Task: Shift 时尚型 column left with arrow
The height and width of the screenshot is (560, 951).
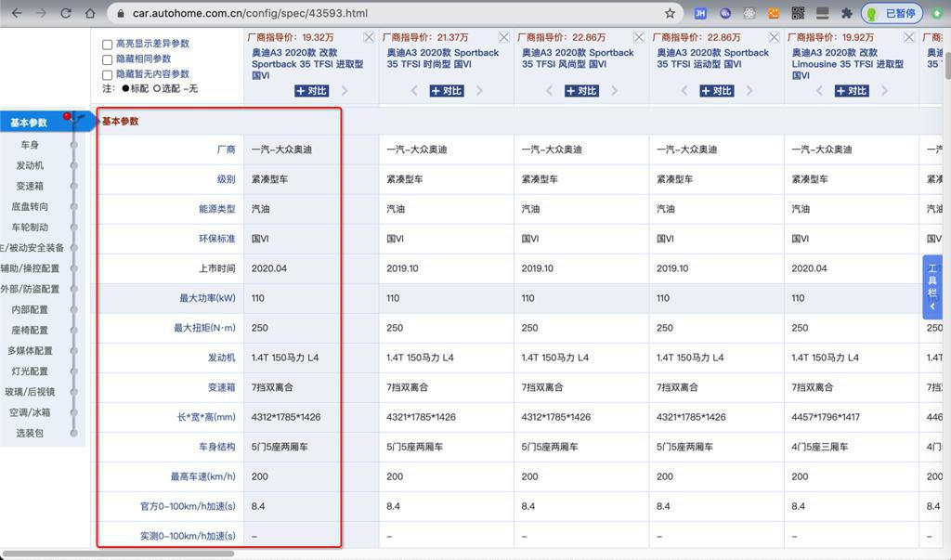Action: point(414,90)
